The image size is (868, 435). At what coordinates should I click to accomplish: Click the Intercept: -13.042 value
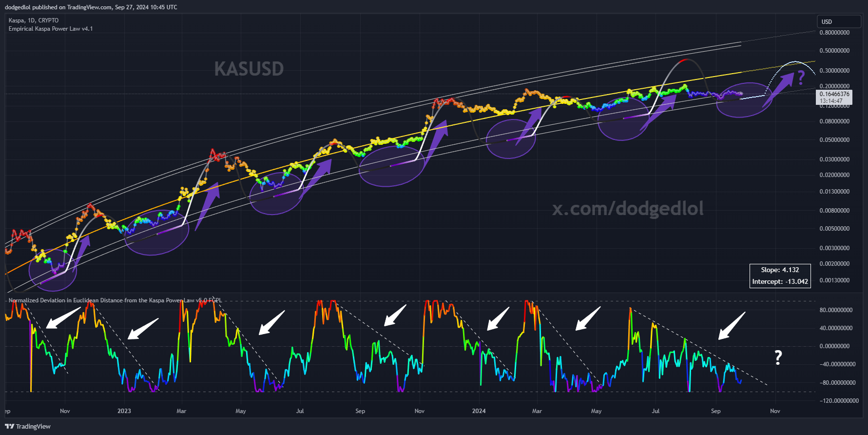[x=780, y=281]
